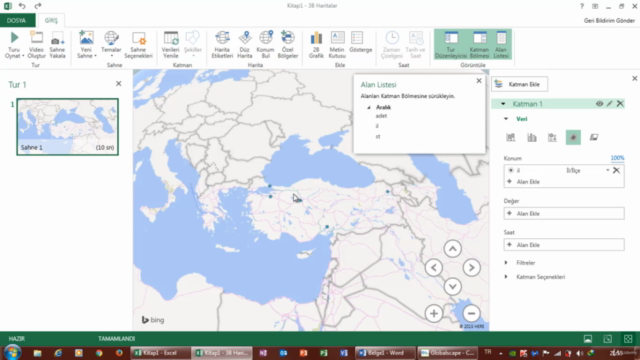Insert 2B Grafik chart
The image size is (640, 360).
pyautogui.click(x=316, y=44)
